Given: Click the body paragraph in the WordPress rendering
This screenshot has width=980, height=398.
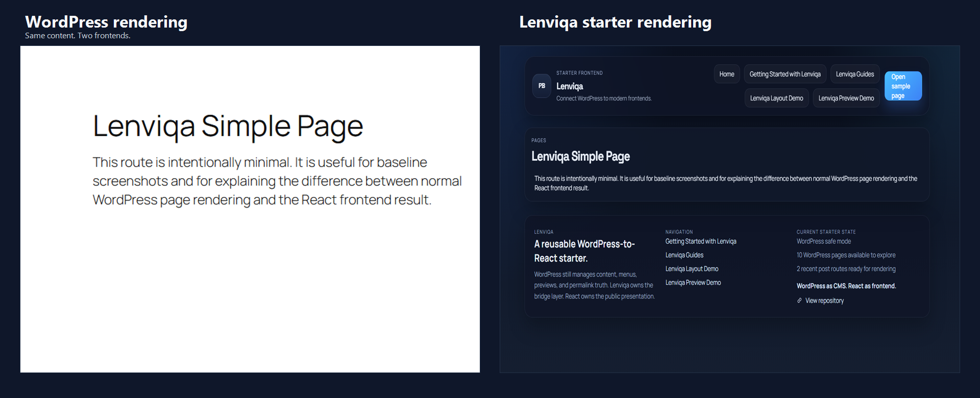Looking at the screenshot, I should tap(277, 181).
